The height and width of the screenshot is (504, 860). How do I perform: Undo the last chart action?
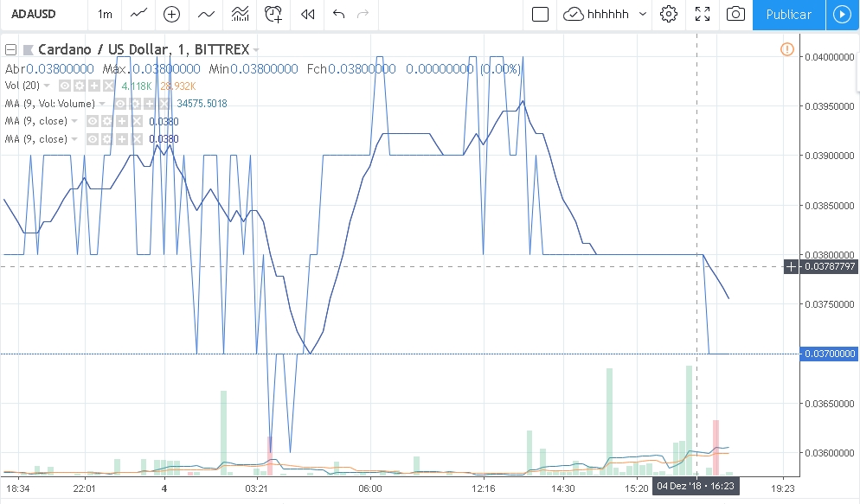coord(338,14)
